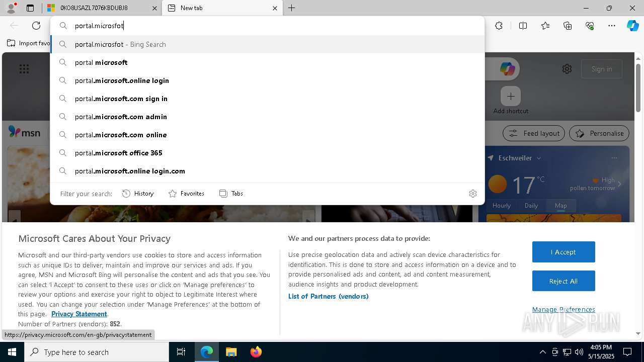The image size is (644, 362).
Task: Open the Manage Preferences link
Action: (563, 309)
